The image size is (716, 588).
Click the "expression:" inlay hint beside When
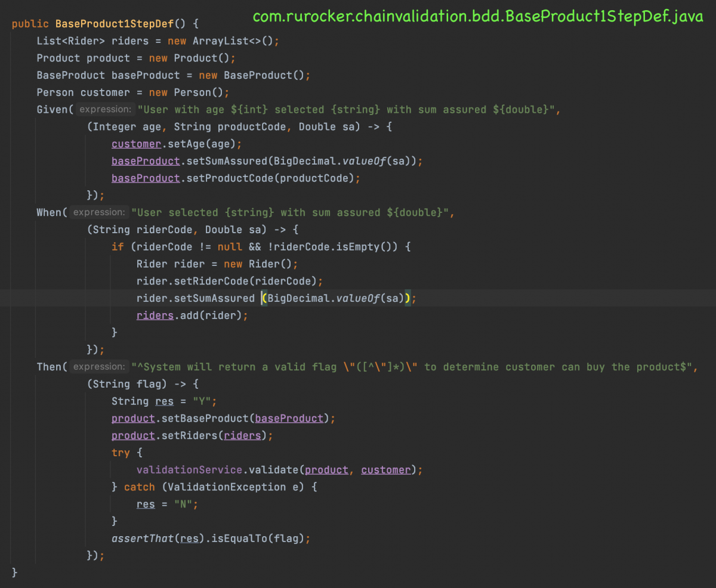99,212
